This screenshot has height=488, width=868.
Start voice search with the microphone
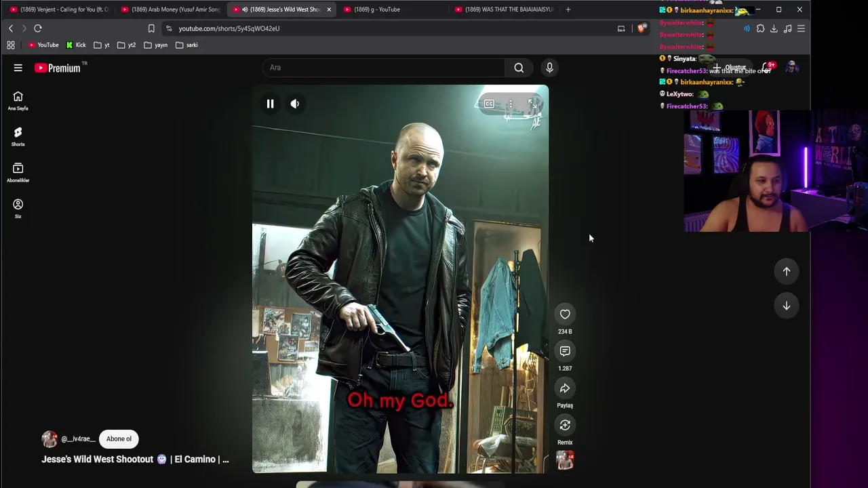tap(549, 68)
